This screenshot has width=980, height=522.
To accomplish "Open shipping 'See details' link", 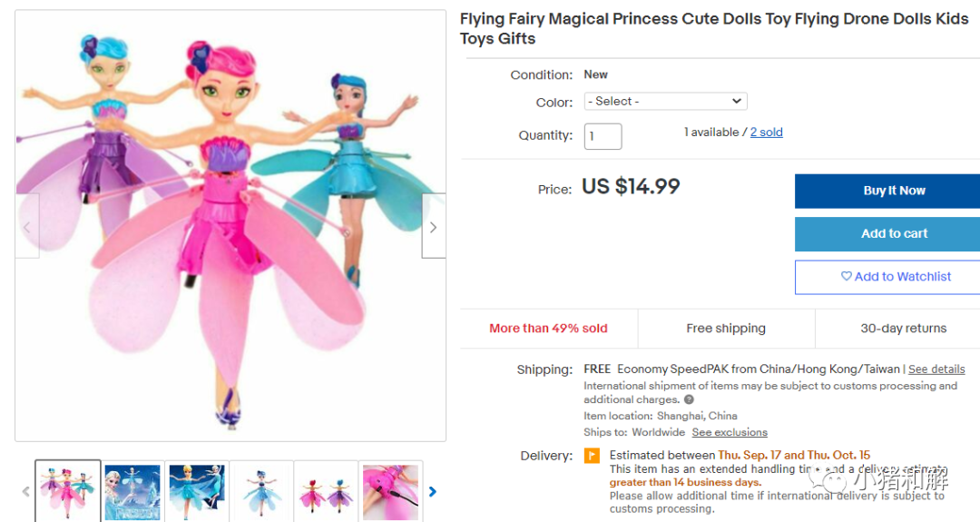I will (936, 369).
